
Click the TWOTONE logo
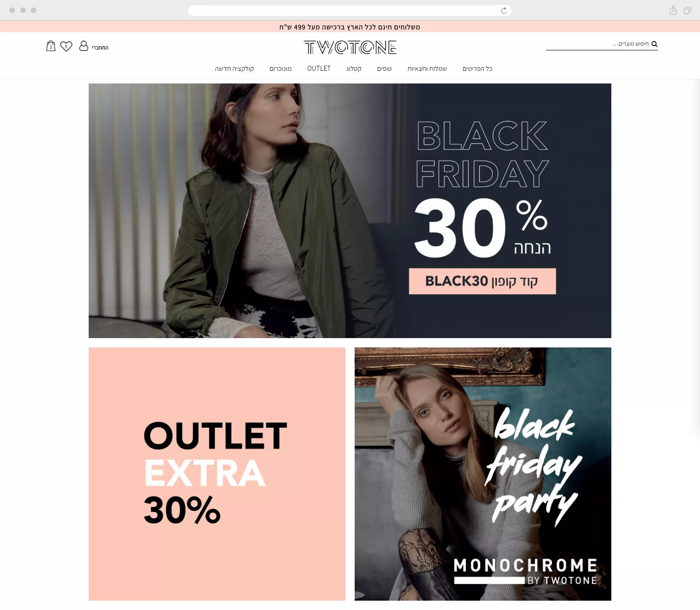(350, 47)
